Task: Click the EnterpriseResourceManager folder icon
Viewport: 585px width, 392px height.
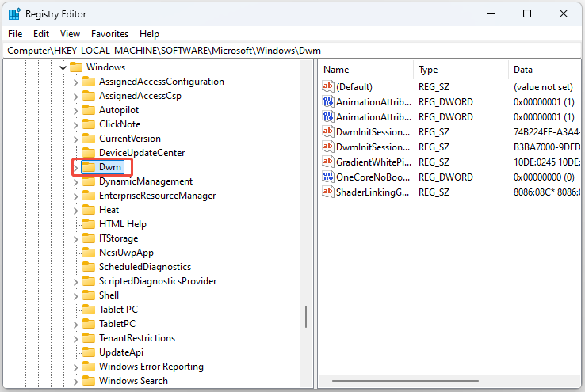Action: [89, 196]
